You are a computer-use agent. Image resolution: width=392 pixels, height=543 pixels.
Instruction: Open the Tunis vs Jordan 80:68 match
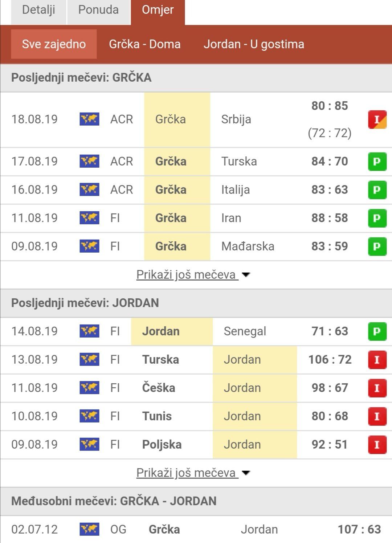(196, 416)
